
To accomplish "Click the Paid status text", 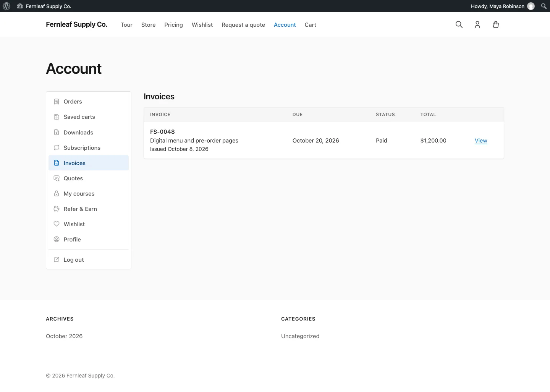I will click(x=382, y=141).
